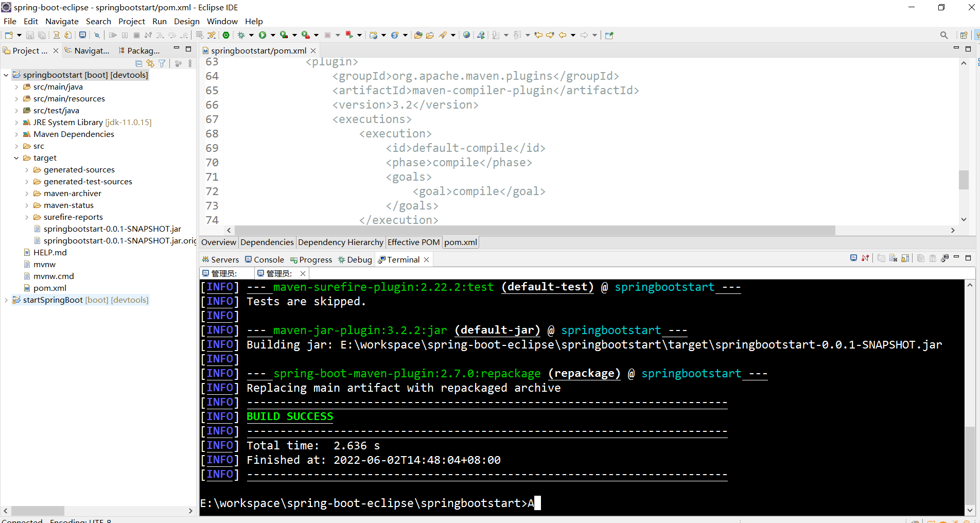The image size is (980, 523).
Task: Select springbootstart-0.0.1-SNAPSHOT.jar in tree
Action: [x=107, y=229]
